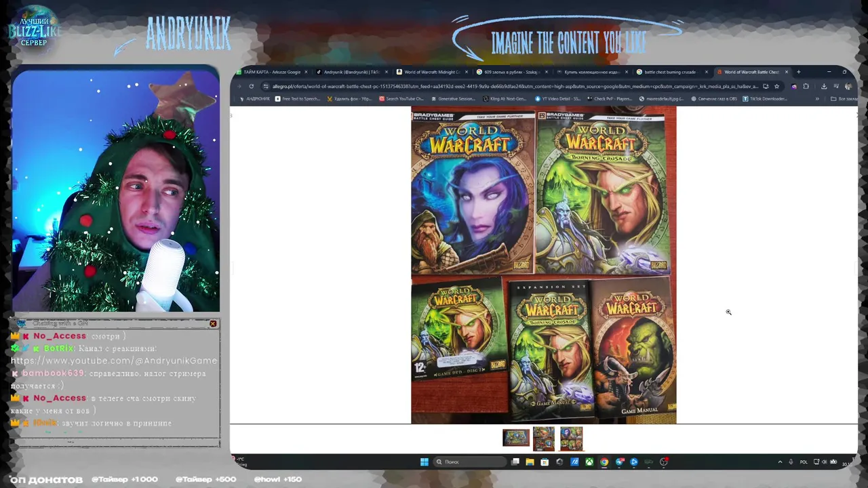Open the Удалить фон bookmark
This screenshot has width=868, height=488.
tap(349, 99)
